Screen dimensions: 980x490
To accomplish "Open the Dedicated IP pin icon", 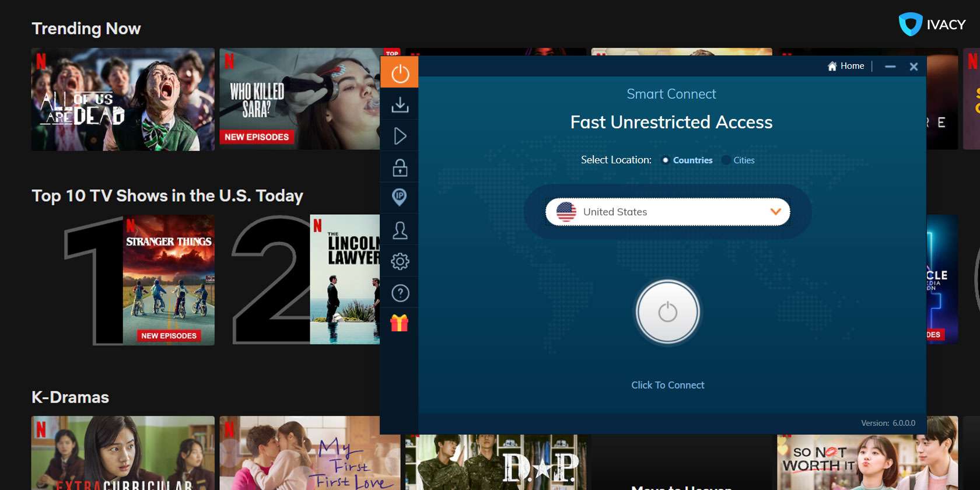I will 400,198.
